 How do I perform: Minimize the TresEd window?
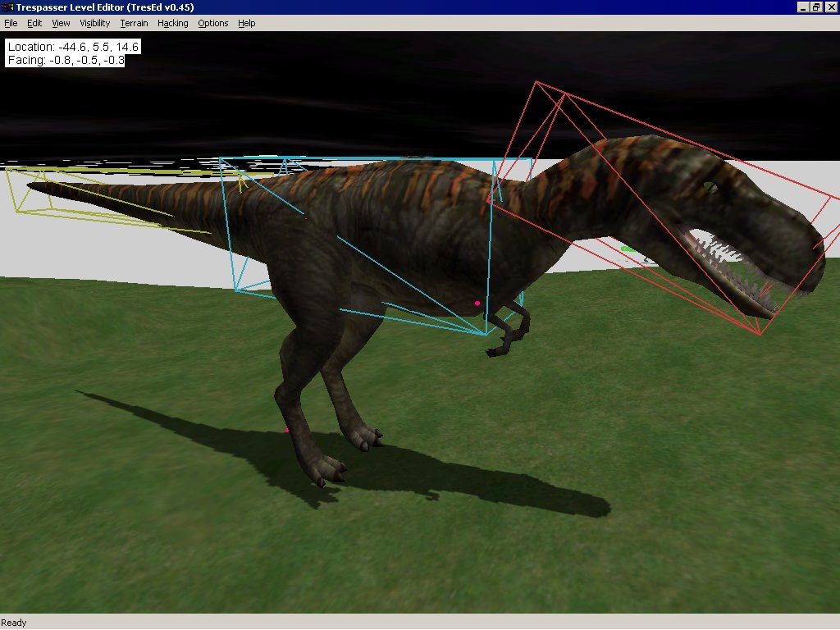point(802,7)
